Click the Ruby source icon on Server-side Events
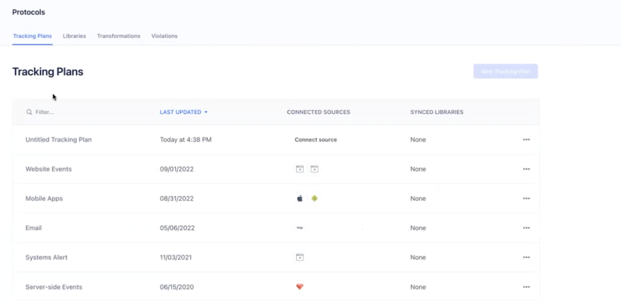The height and width of the screenshot is (304, 644). coord(300,287)
